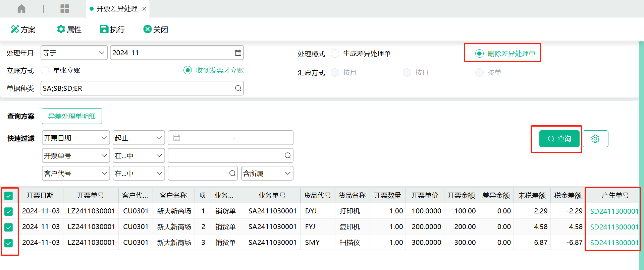Click search icon in 开票单号 filter field

tap(288, 155)
